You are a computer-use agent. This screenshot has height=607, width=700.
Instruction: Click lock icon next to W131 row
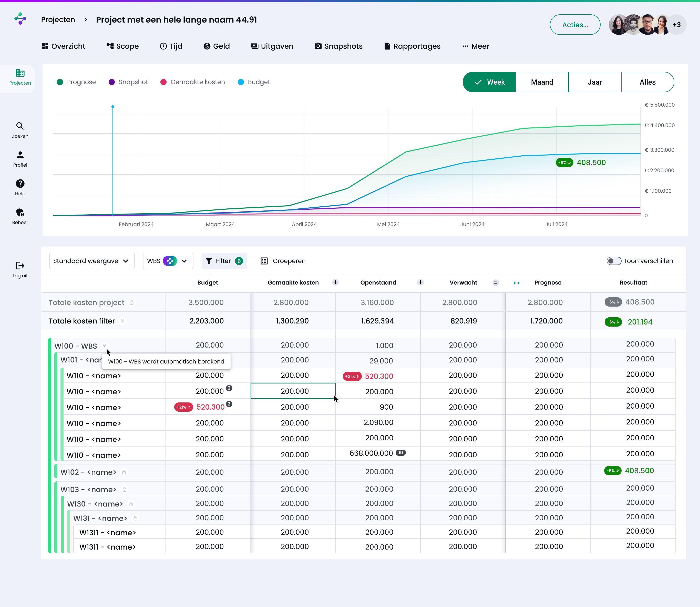coord(135,518)
